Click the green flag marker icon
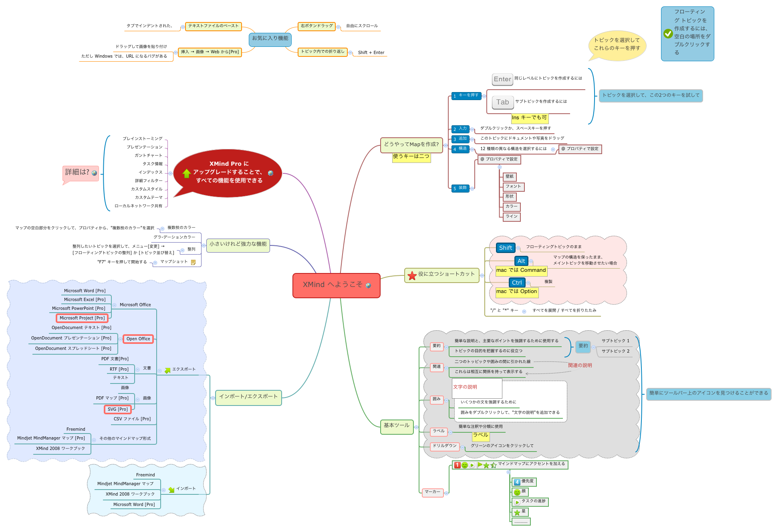Viewport: 778px width, 532px height. click(x=480, y=465)
